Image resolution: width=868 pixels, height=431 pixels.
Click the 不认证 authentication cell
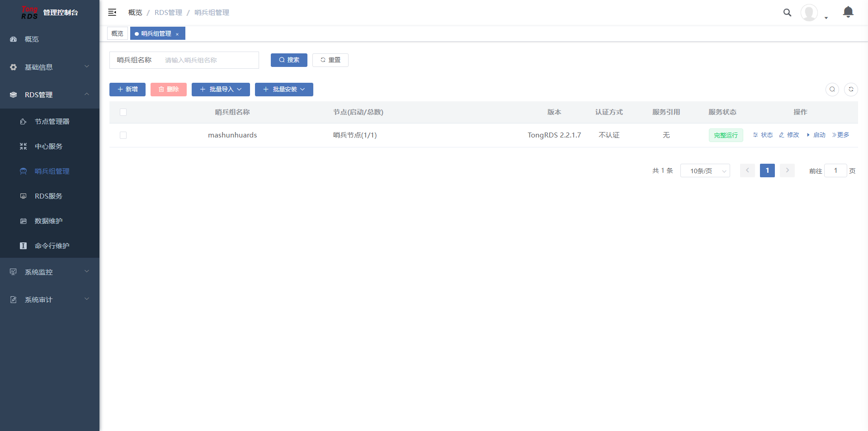point(609,135)
